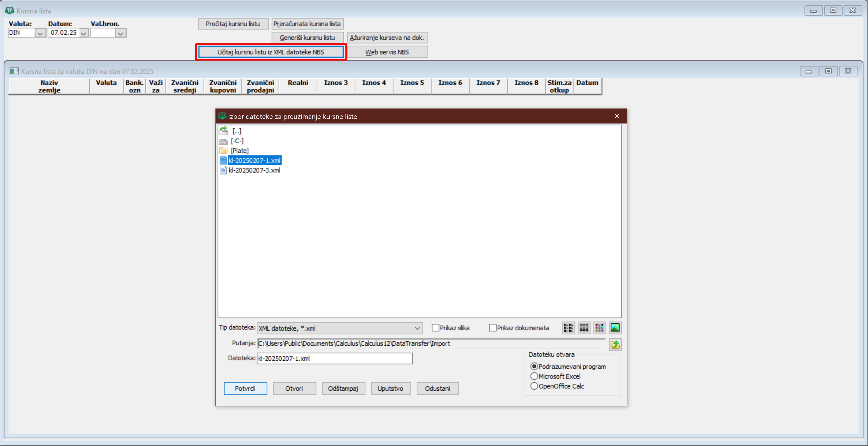Enable the Prikaz dokumenata checkbox
This screenshot has height=446, width=868.
pyautogui.click(x=492, y=328)
